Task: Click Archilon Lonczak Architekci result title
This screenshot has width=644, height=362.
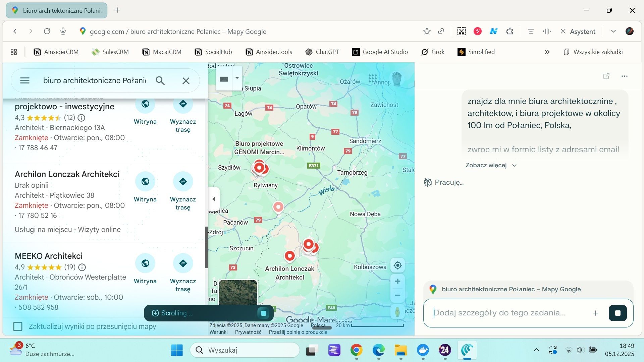Action: click(x=67, y=174)
